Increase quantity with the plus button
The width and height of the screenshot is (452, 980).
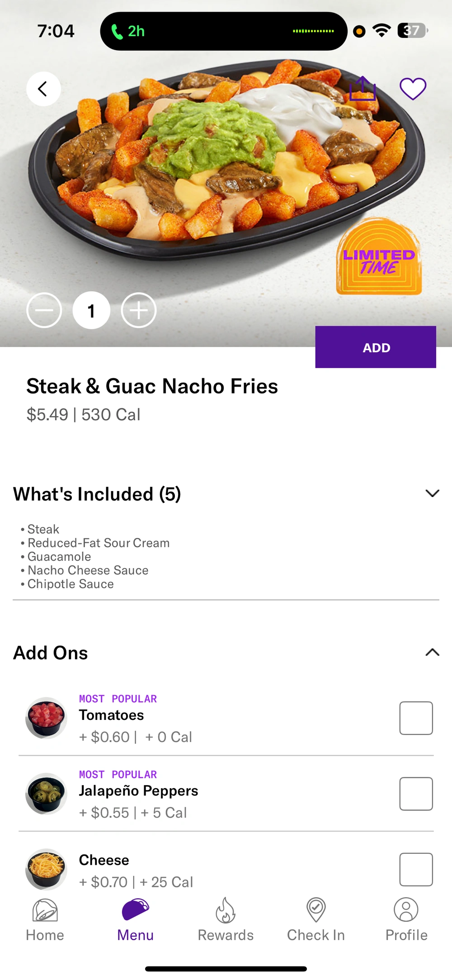(139, 310)
